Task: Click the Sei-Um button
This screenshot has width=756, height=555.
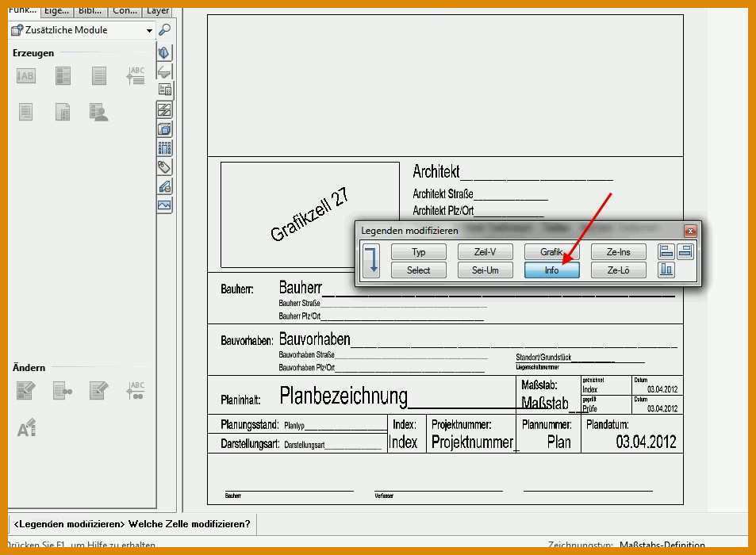Action: pyautogui.click(x=485, y=270)
